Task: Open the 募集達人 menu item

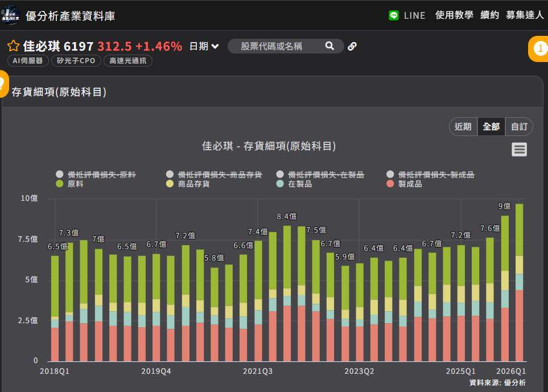Action: [x=525, y=15]
